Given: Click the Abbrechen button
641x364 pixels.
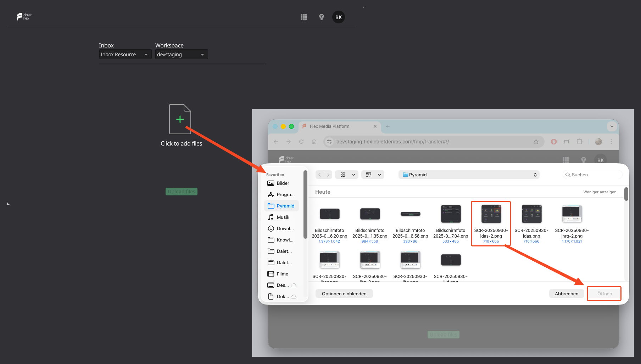Looking at the screenshot, I should click(567, 294).
